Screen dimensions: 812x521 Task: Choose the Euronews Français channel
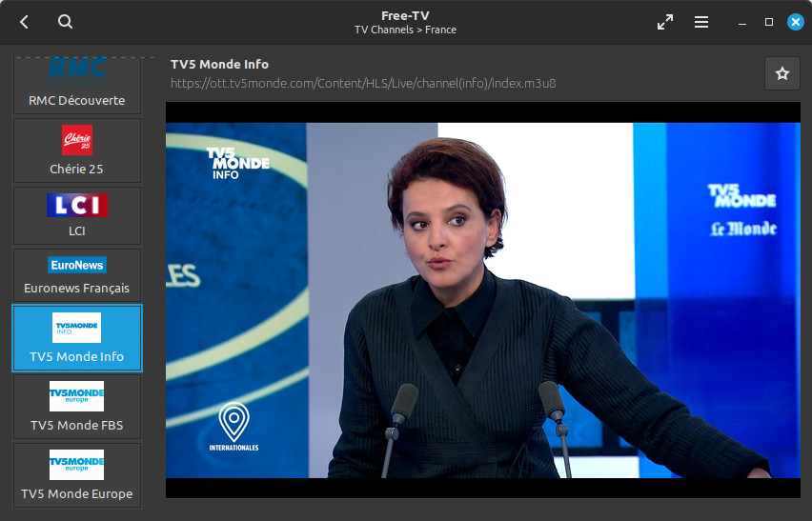point(77,275)
